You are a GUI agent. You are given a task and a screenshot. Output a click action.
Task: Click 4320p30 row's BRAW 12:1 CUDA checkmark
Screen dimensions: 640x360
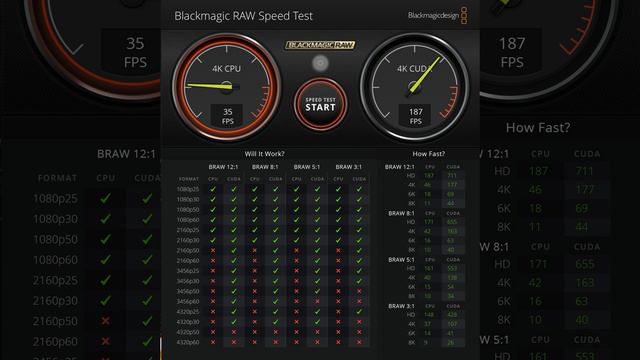coord(234,322)
